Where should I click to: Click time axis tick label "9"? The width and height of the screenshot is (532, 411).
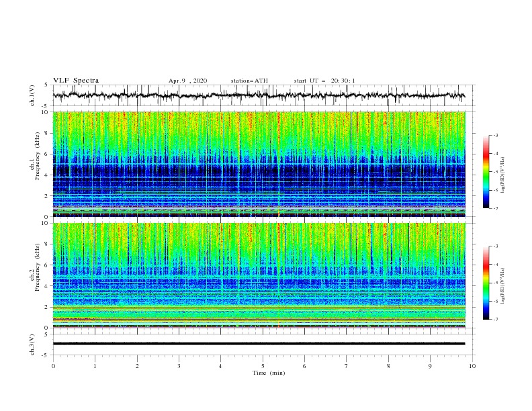[430, 366]
